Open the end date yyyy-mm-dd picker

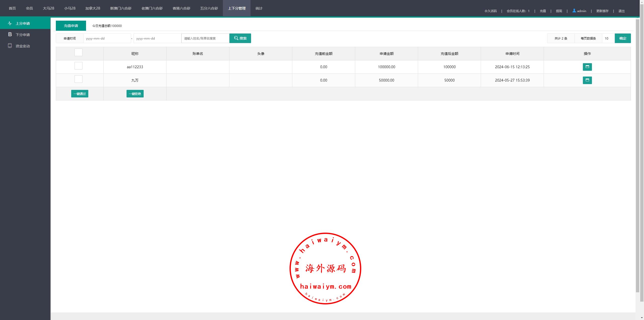[157, 39]
